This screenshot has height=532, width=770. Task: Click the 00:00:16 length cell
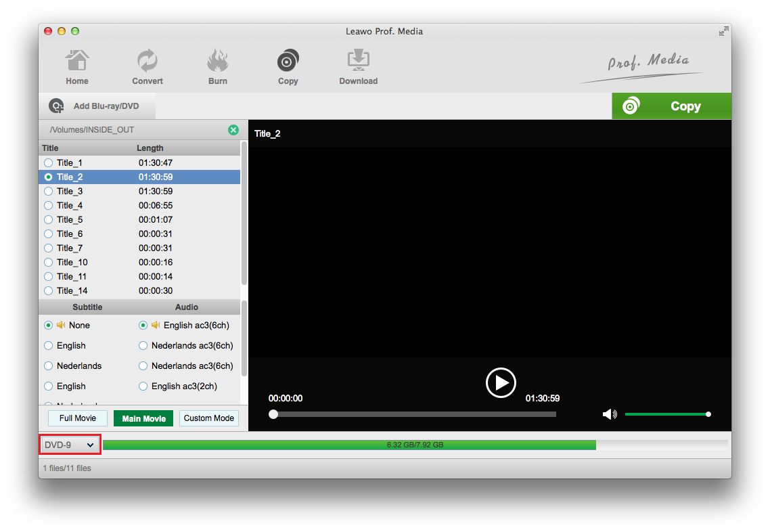coord(155,263)
